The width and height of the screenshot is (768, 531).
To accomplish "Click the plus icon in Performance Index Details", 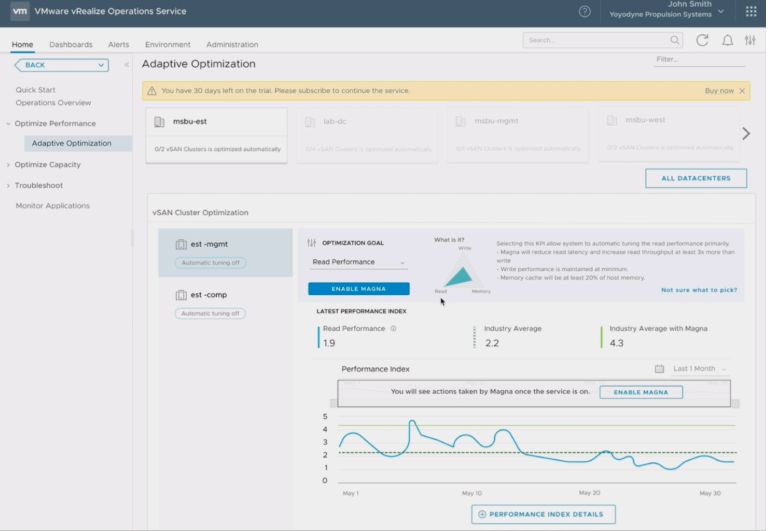I will (482, 514).
